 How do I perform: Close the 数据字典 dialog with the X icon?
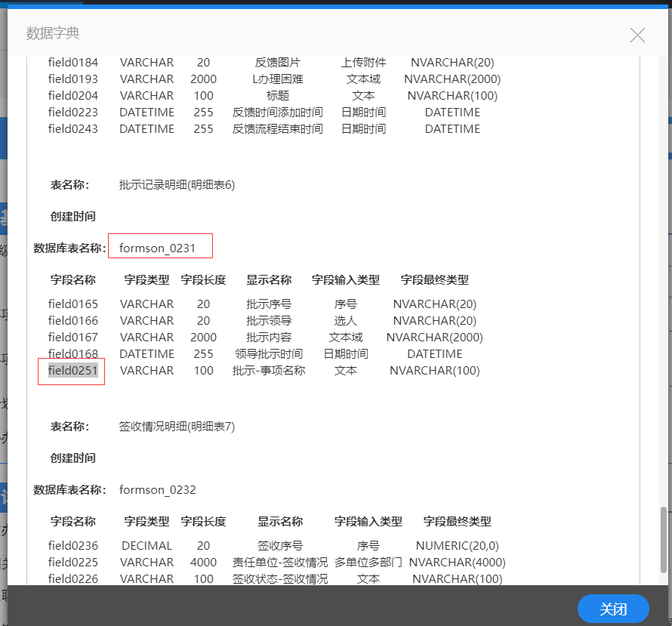(637, 35)
